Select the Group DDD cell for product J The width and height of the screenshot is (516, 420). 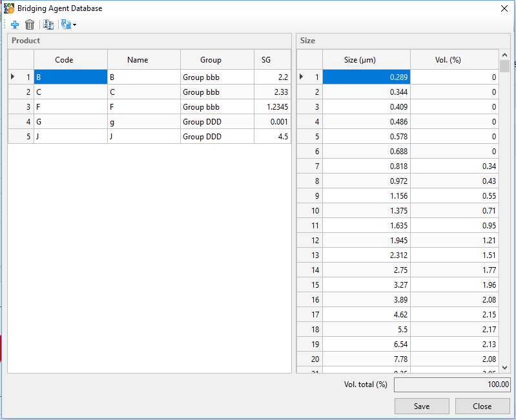tap(217, 137)
